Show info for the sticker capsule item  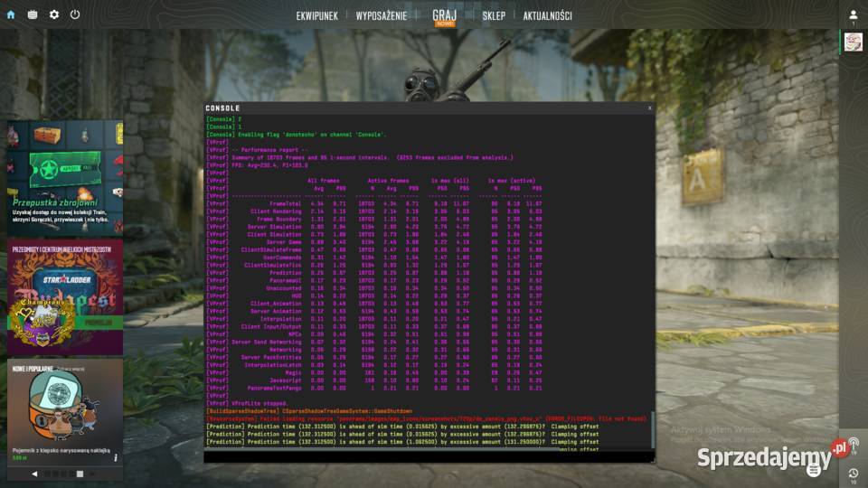tap(116, 457)
